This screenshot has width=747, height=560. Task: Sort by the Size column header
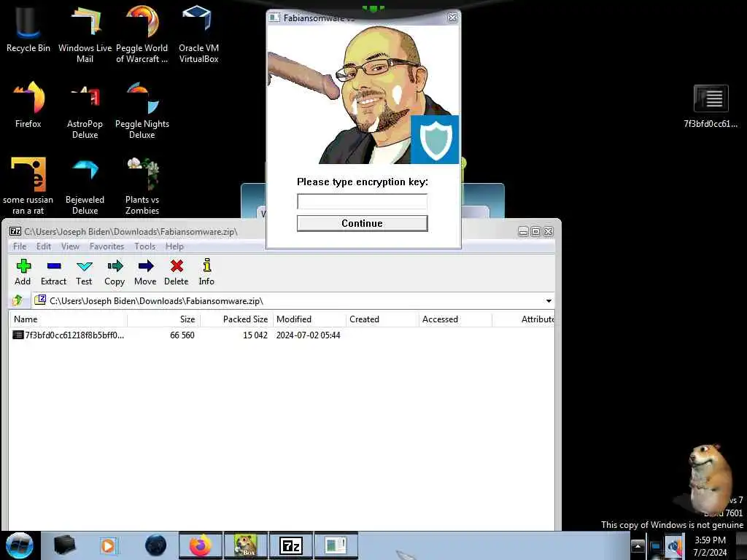163,319
